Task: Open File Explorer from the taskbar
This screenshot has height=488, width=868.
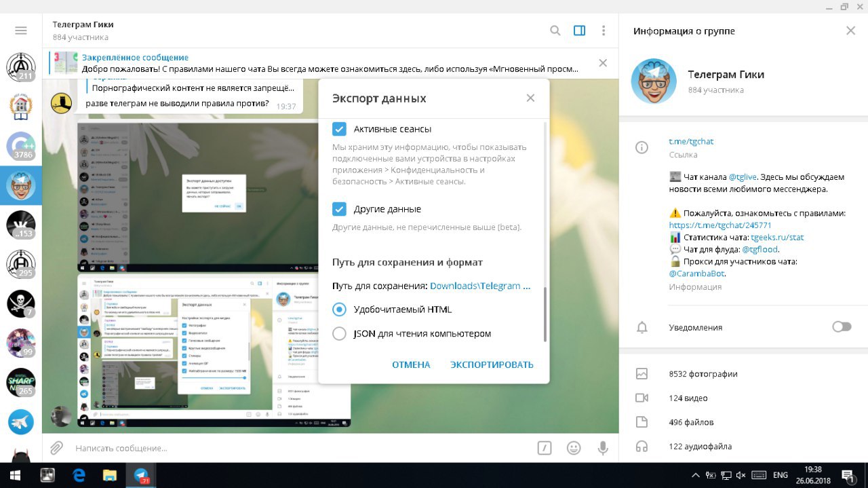Action: click(110, 475)
